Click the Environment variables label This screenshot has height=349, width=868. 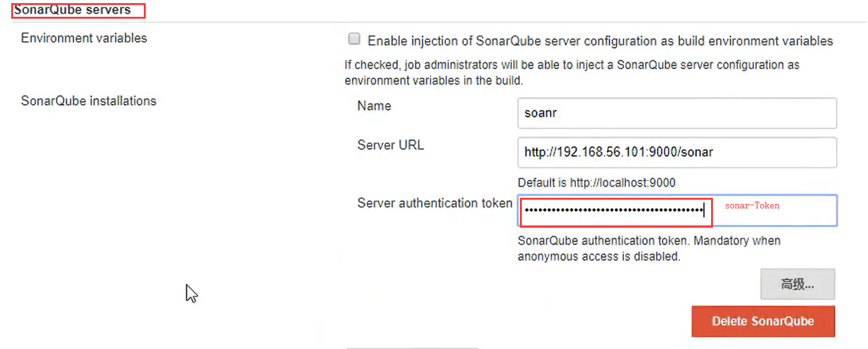(x=84, y=38)
